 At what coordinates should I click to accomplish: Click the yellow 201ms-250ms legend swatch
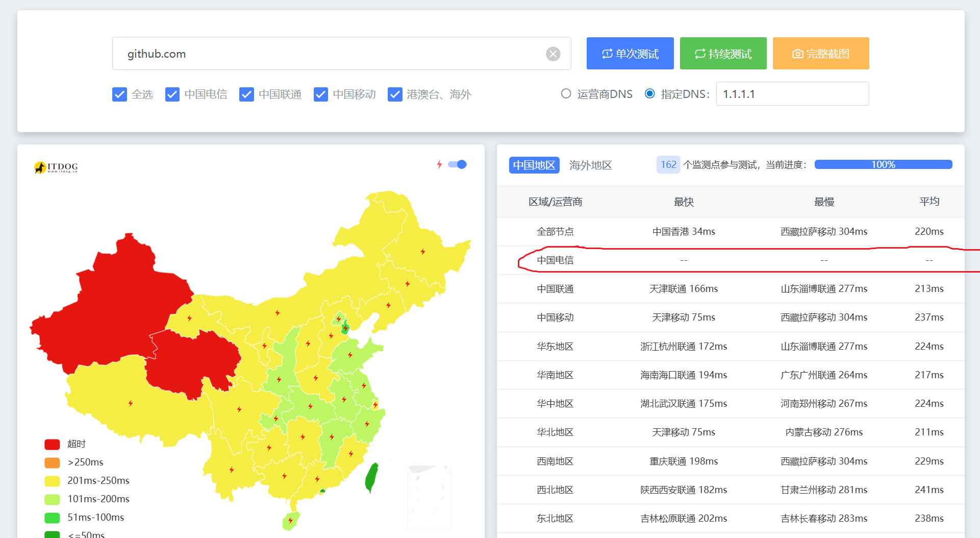(52, 481)
